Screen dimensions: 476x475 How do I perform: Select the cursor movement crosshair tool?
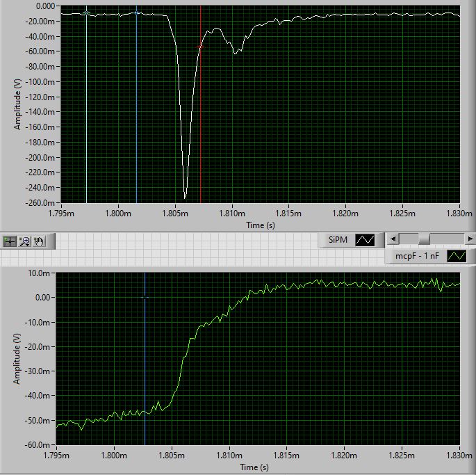coord(10,241)
